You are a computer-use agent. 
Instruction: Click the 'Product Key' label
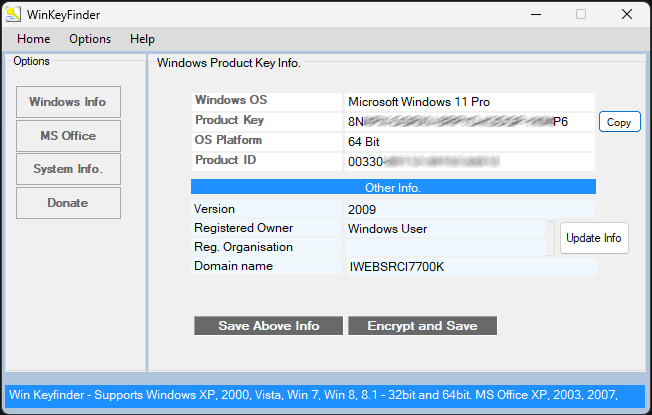[230, 120]
